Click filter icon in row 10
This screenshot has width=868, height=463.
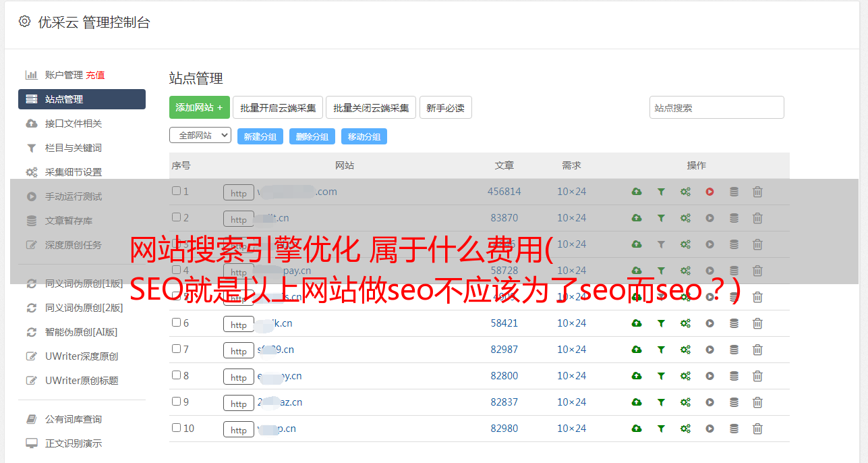click(x=661, y=429)
